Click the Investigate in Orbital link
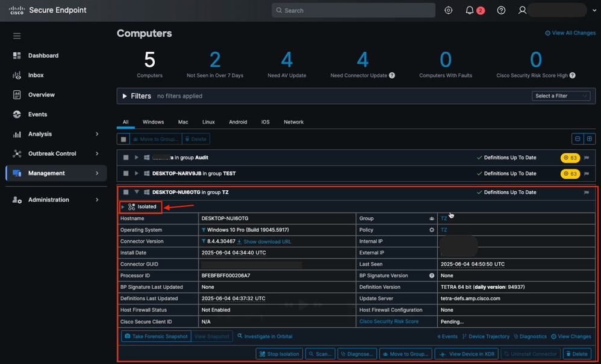This screenshot has height=364, width=601. coord(265,336)
